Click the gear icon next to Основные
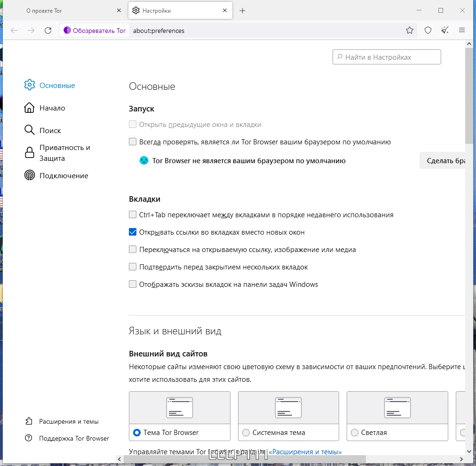 [x=30, y=85]
